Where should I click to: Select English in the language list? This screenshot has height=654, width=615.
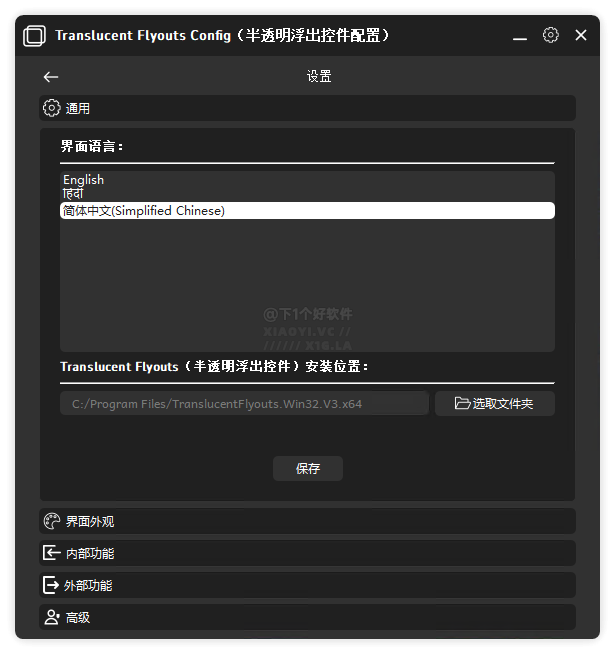[307, 180]
